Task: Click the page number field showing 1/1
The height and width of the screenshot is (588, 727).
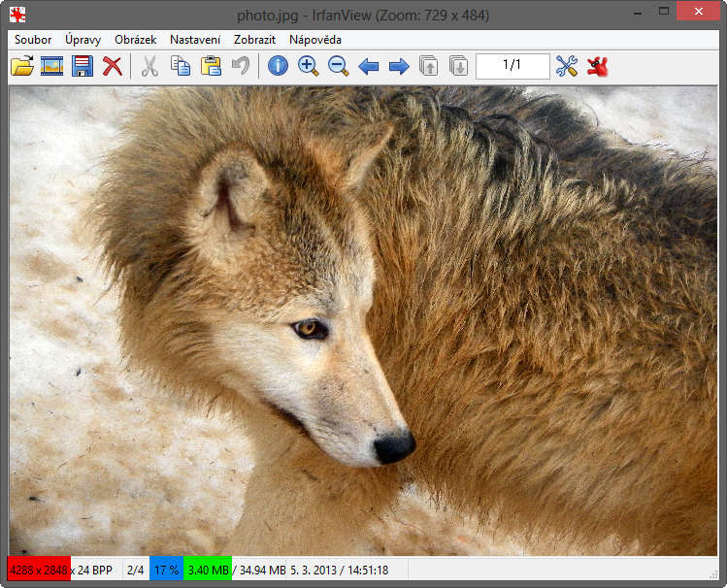Action: 512,65
